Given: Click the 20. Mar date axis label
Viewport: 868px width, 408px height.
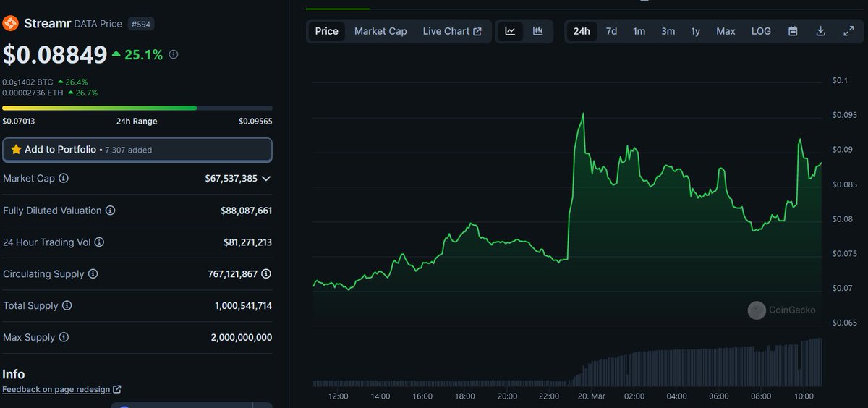Looking at the screenshot, I should point(591,396).
